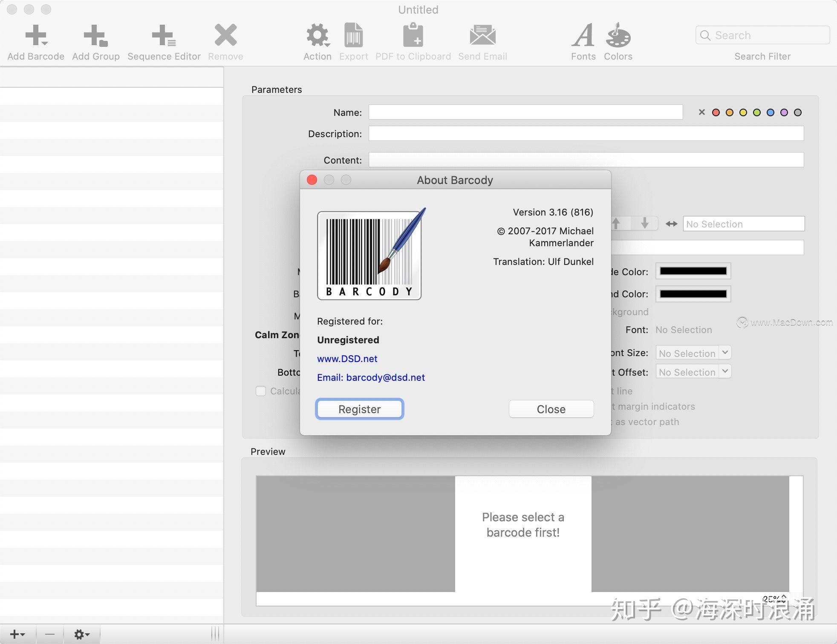Expand the Text Offset dropdown
The image size is (837, 644).
click(725, 371)
